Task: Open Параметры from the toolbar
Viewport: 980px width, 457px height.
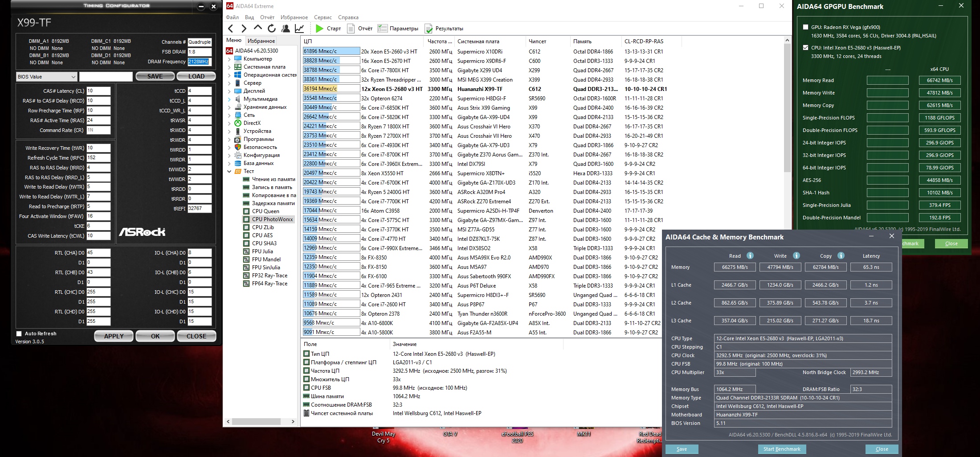Action: click(398, 29)
